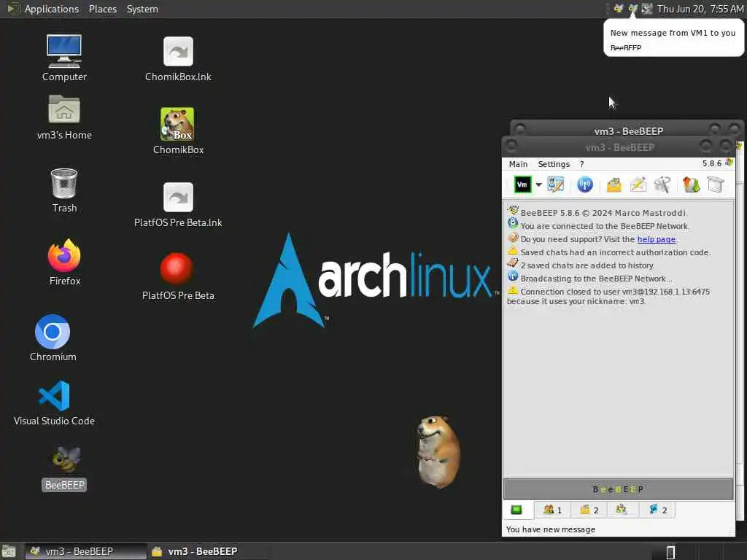Click the gray trash bin toolbar icon
Image resolution: width=747 pixels, height=560 pixels.
click(715, 184)
